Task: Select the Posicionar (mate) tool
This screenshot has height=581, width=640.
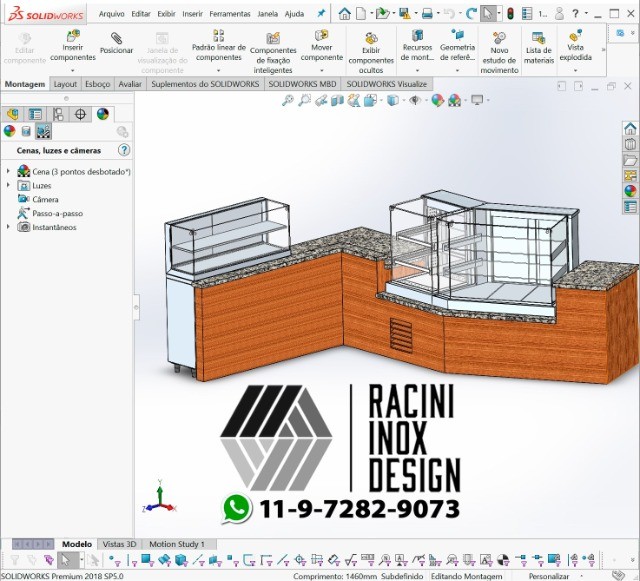Action: pos(116,44)
